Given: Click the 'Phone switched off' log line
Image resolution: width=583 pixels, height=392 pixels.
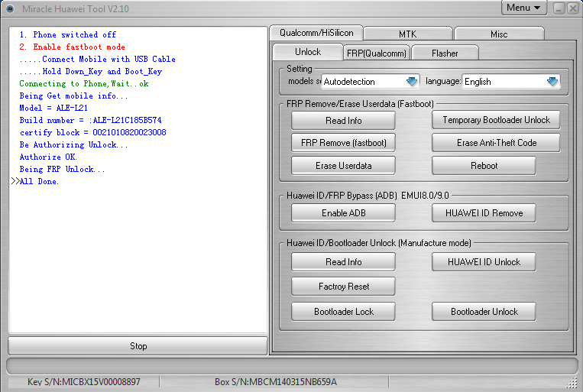Looking at the screenshot, I should (x=68, y=34).
